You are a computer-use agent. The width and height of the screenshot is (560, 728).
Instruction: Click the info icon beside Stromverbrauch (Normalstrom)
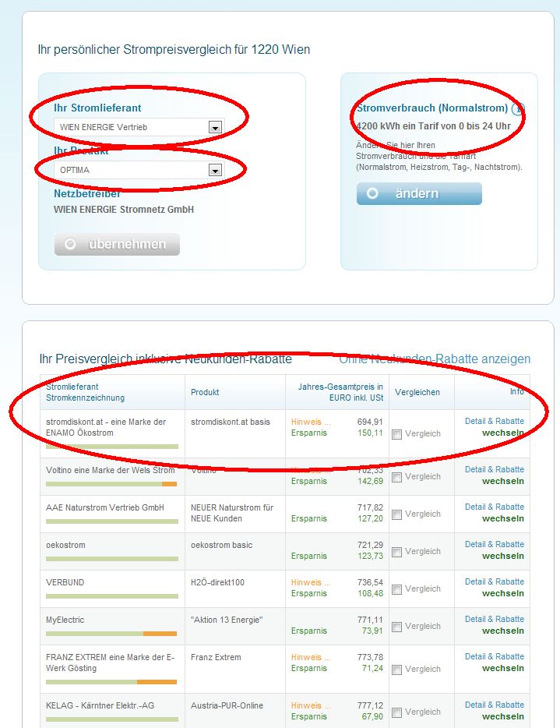click(x=517, y=109)
